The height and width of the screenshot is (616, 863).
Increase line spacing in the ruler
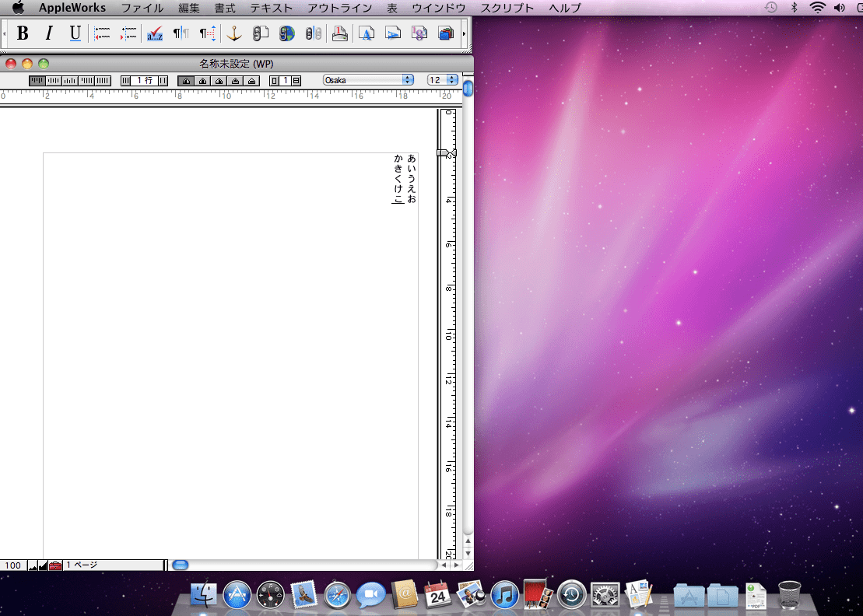(x=163, y=81)
